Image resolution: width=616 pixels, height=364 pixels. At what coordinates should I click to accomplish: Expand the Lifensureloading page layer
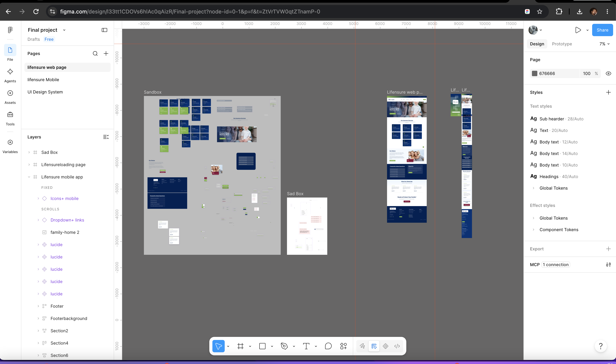pyautogui.click(x=29, y=165)
